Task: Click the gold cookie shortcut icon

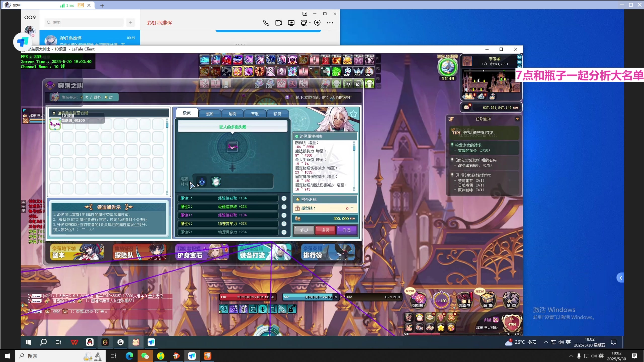Action: pyautogui.click(x=452, y=328)
